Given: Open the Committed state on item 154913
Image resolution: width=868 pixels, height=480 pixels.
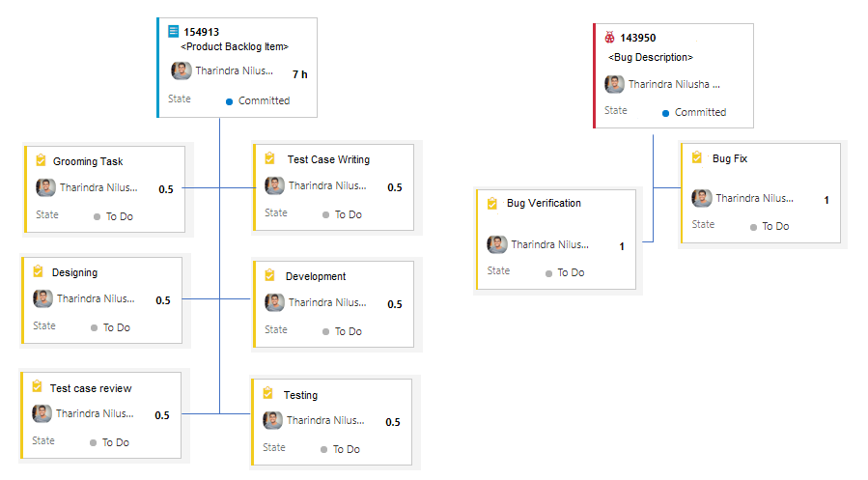Looking at the screenshot, I should point(264,100).
